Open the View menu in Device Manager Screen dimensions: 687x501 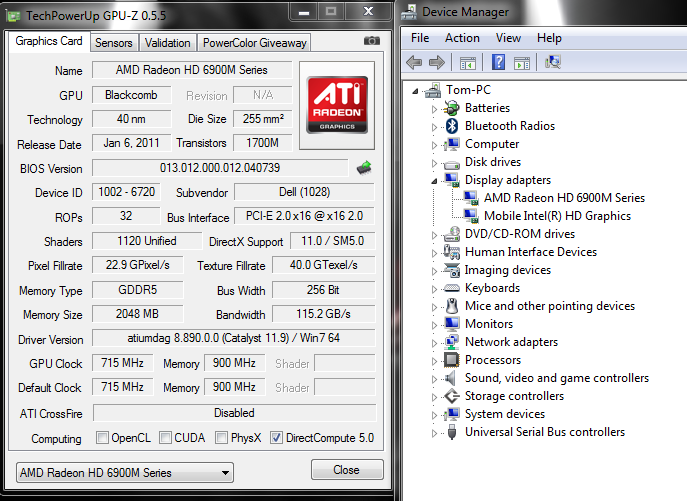[x=508, y=38]
